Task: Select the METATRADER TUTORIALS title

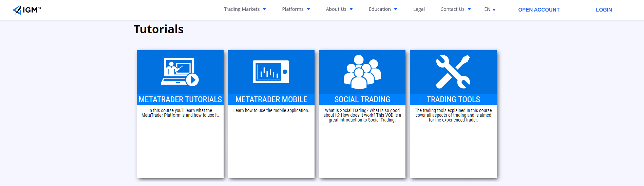Action: (x=180, y=99)
